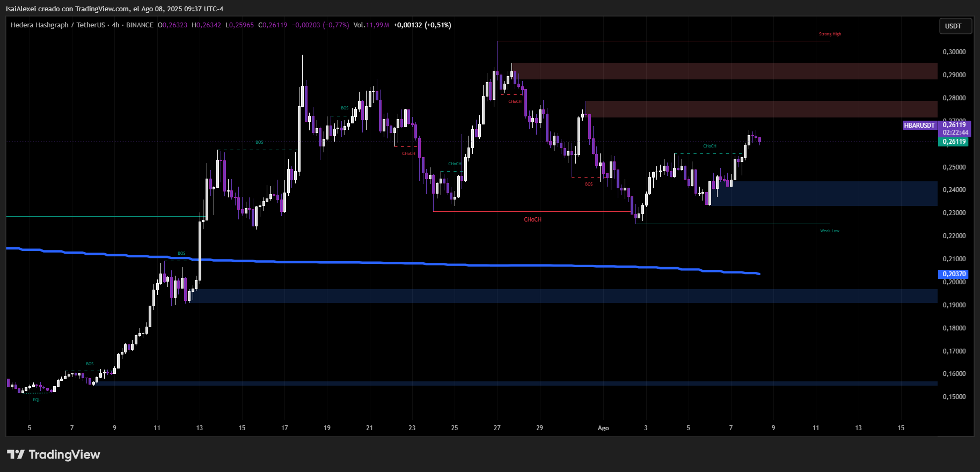Select the topmost red supply zone rectangle
The height and width of the screenshot is (472, 980).
725,71
